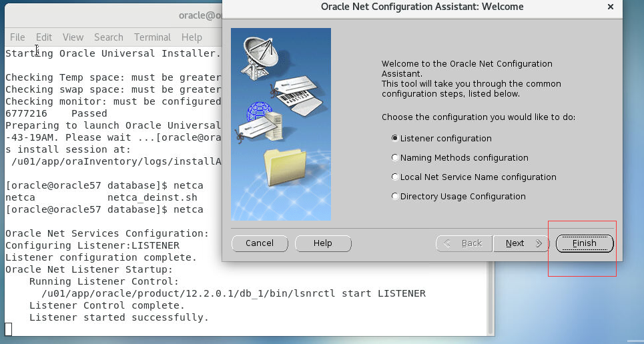Click the Finish button
The image size is (644, 344).
[x=585, y=243]
